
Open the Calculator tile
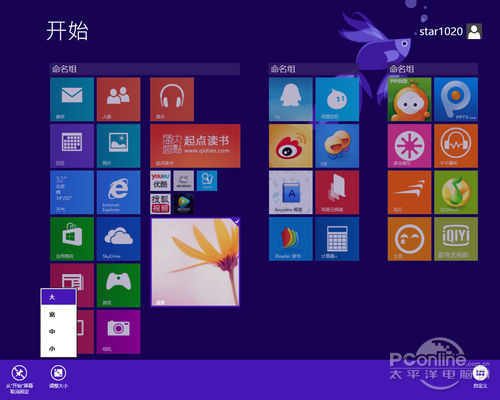337,239
